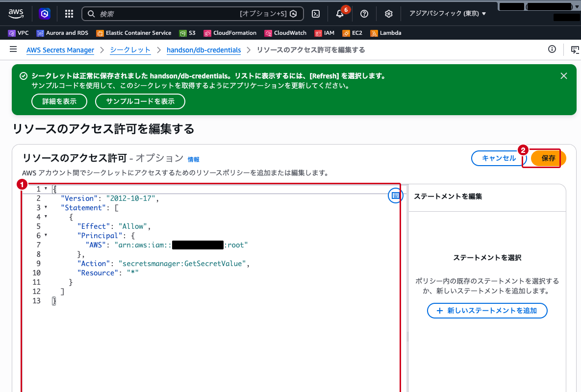Open the EC2 shortcut
Screen dimensions: 581x392
352,33
